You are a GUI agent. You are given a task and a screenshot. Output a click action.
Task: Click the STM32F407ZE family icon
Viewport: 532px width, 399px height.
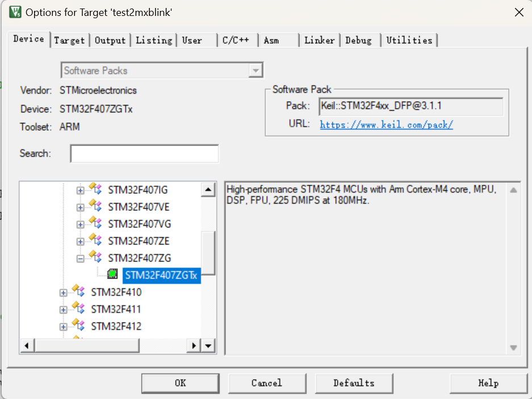[x=95, y=240]
